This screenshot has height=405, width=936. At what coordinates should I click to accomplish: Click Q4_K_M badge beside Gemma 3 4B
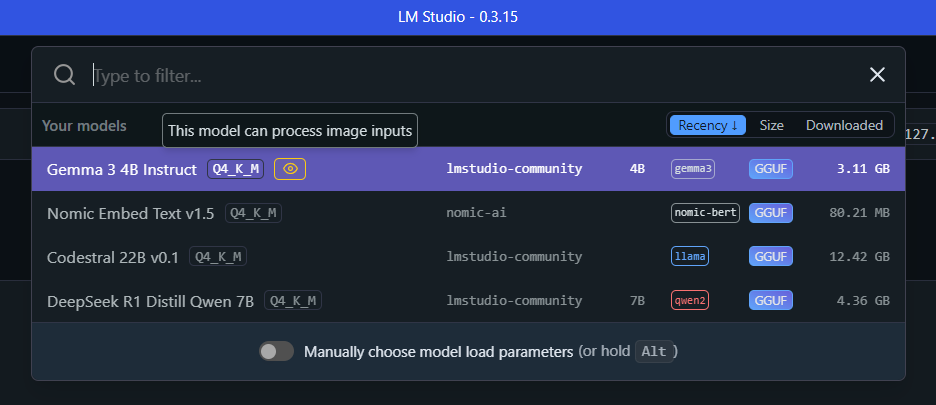(x=235, y=169)
